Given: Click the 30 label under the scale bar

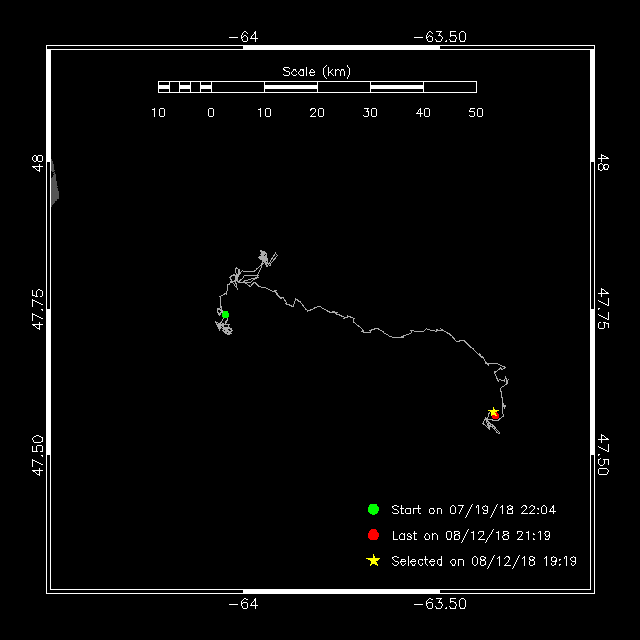Looking at the screenshot, I should 370,113.
